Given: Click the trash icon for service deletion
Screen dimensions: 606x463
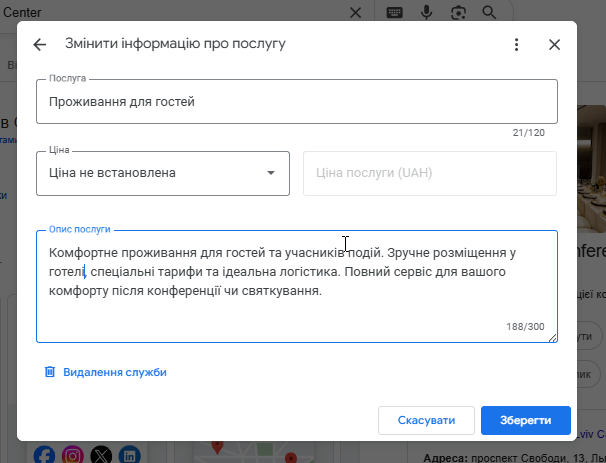Looking at the screenshot, I should [x=50, y=372].
